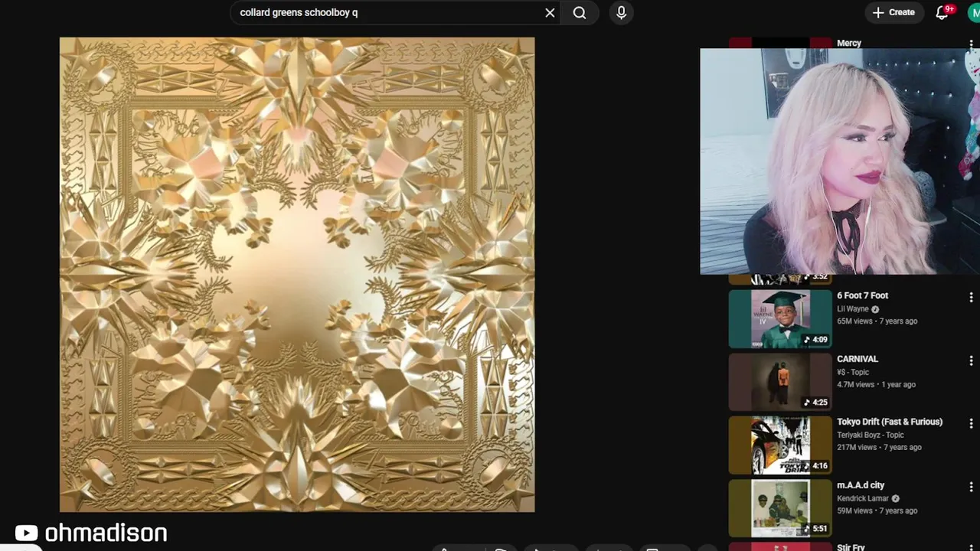Open the Kendrick Lamar channel link
Image resolution: width=980 pixels, height=551 pixels.
[863, 499]
